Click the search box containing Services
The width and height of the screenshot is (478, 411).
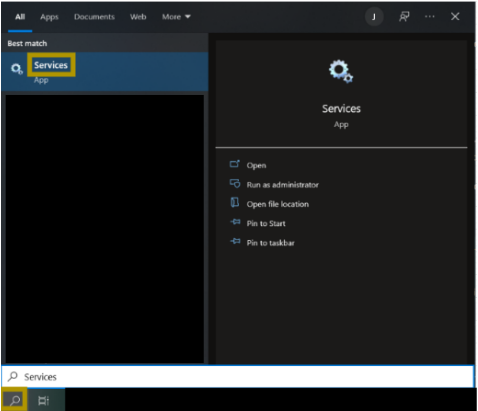coord(238,377)
